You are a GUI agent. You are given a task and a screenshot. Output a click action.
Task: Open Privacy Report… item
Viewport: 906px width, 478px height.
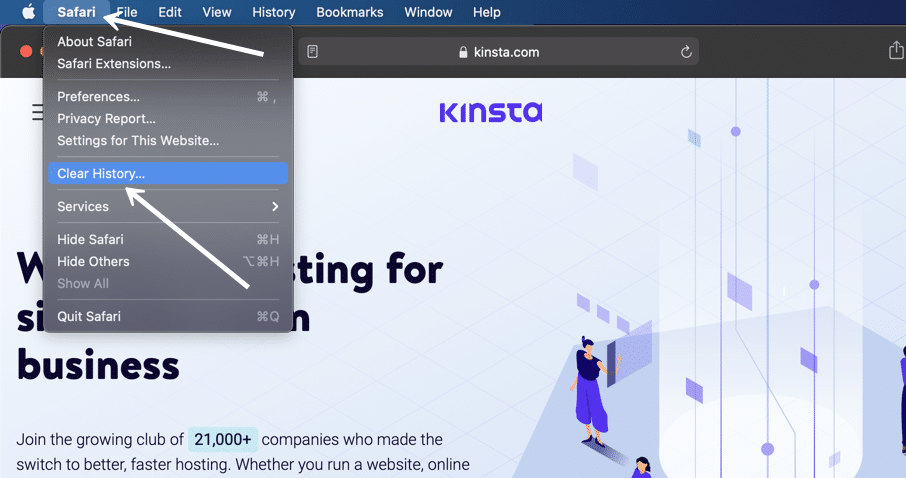tap(106, 119)
